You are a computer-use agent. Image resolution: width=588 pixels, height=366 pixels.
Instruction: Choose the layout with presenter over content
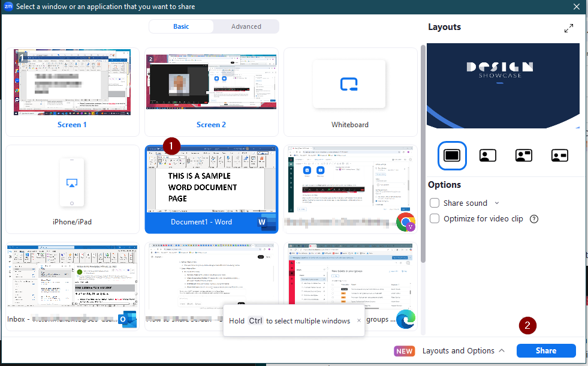click(x=488, y=155)
